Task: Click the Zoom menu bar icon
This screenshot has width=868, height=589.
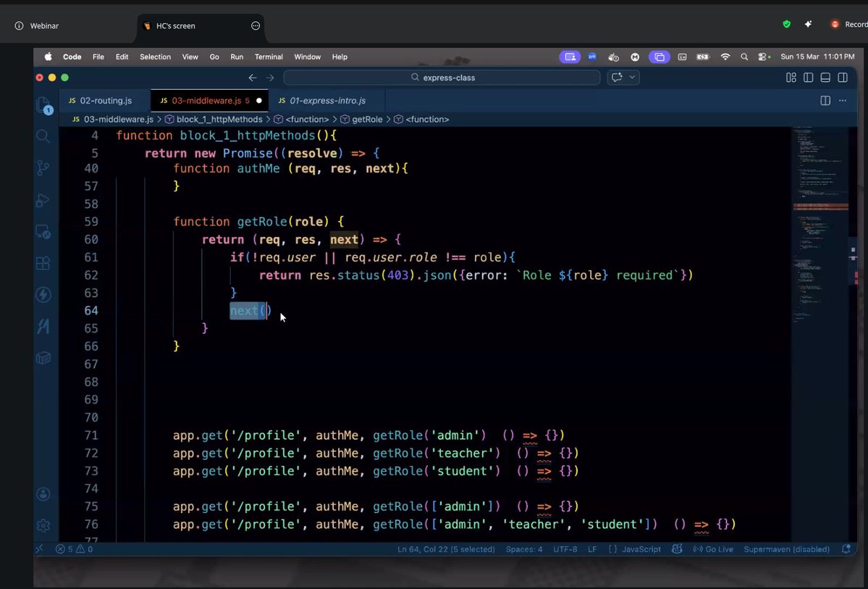Action: pos(591,57)
